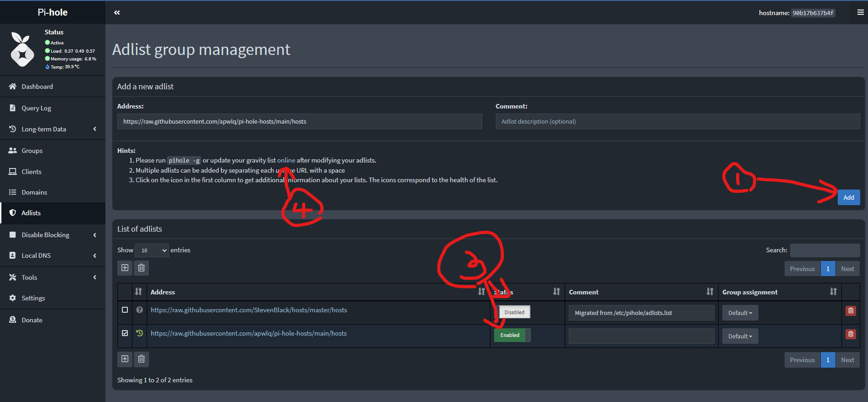Screen dimensions: 868x402
Task: Expand the Local DNS submenu
Action: click(x=53, y=255)
